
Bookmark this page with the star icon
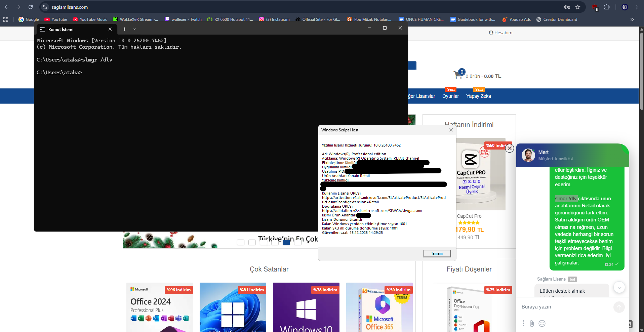click(x=578, y=7)
